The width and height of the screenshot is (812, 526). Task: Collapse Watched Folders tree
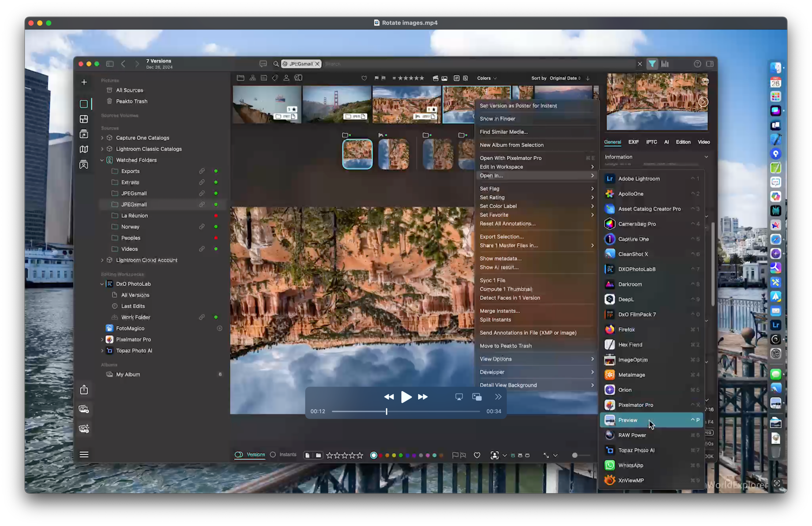click(102, 160)
